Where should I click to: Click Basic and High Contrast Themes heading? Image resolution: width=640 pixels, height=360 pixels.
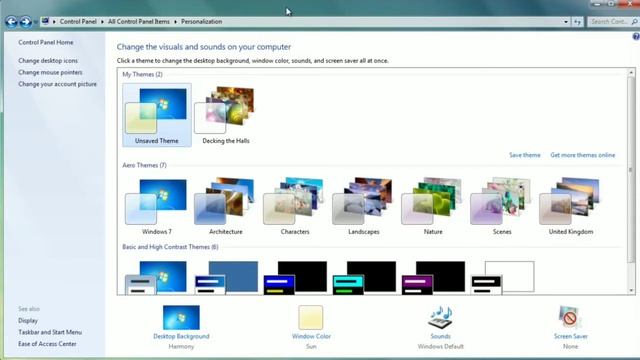coord(170,247)
